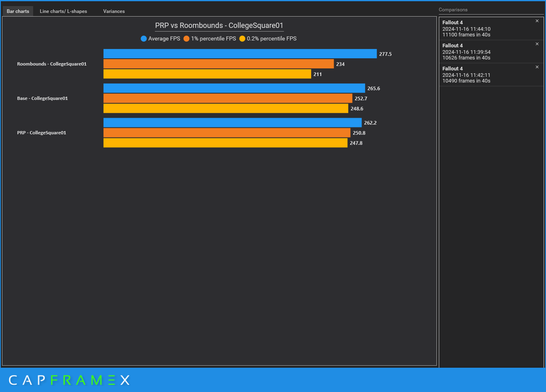Viewport: 546px width, 392px height.
Task: Toggle the Average FPS legend entry
Action: (x=161, y=39)
